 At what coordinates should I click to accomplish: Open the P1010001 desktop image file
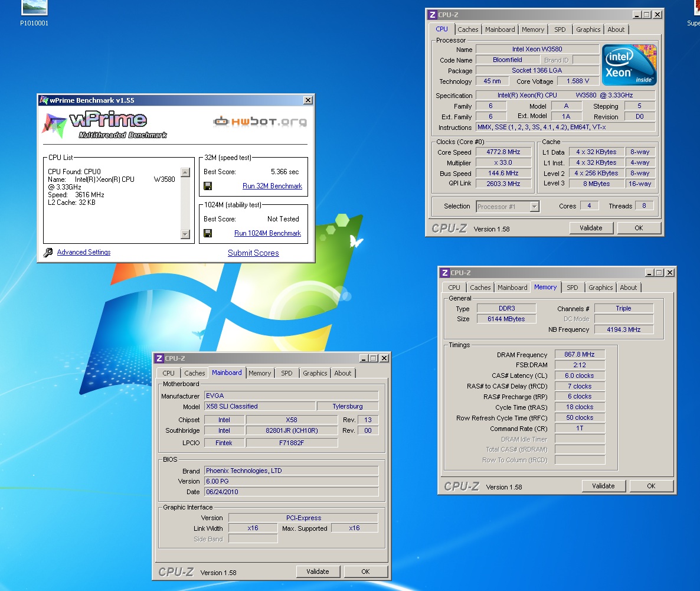pos(34,14)
